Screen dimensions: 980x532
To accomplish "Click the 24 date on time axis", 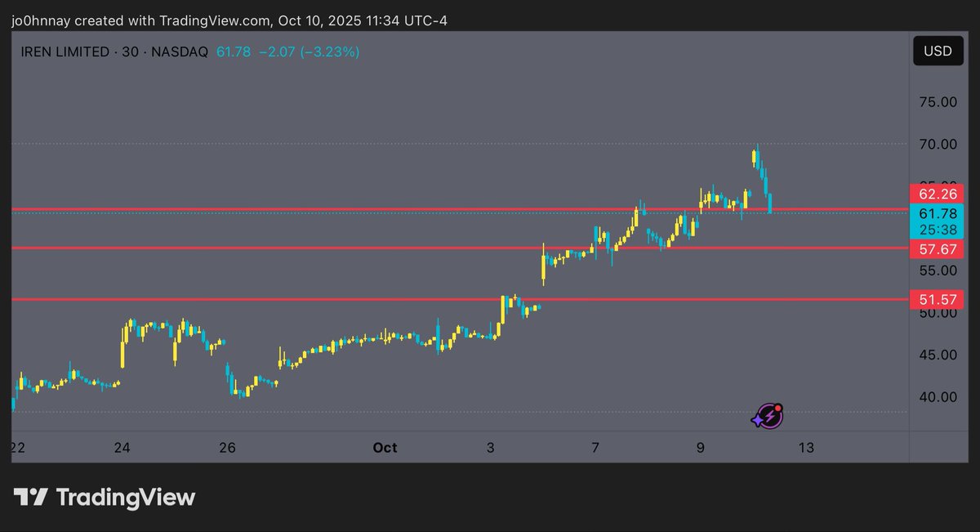I will 122,448.
